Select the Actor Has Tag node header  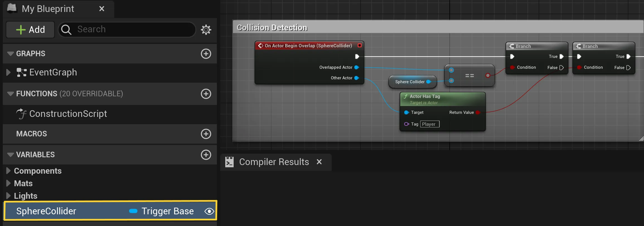(x=443, y=99)
